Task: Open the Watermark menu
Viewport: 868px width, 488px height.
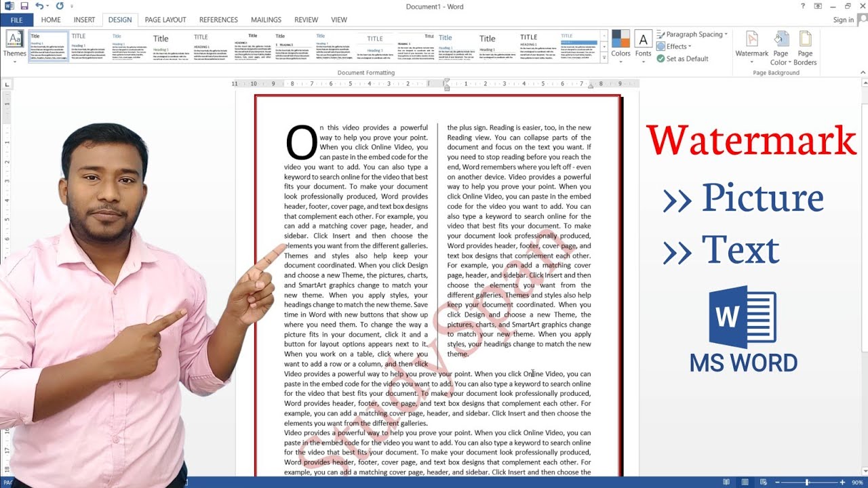Action: point(752,47)
